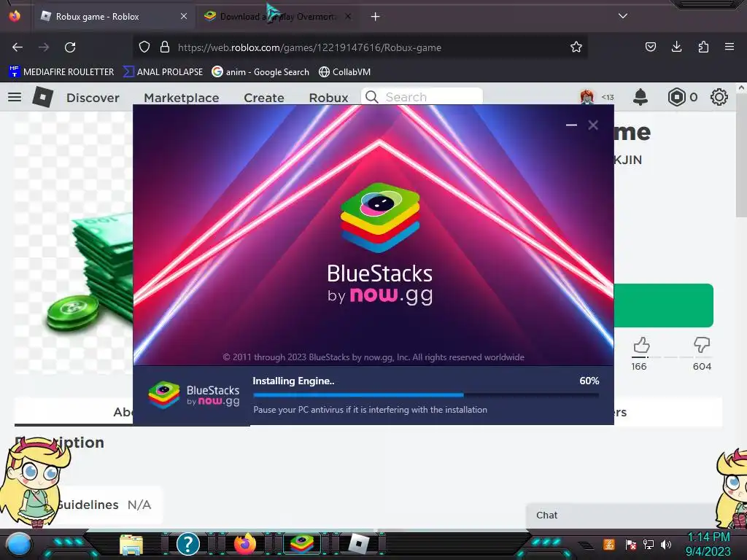Viewport: 747px width, 560px height.
Task: Click the Roblox logo home icon
Action: (x=43, y=97)
